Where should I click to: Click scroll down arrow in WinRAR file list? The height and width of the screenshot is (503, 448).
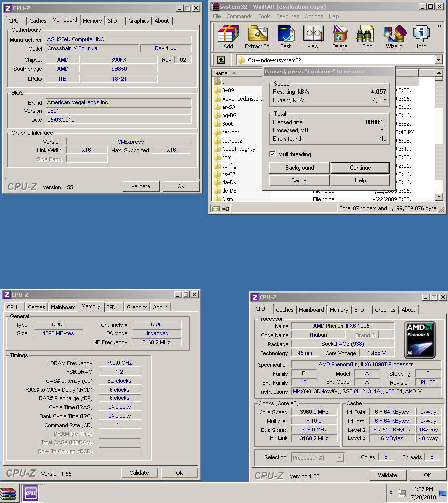coord(439,196)
